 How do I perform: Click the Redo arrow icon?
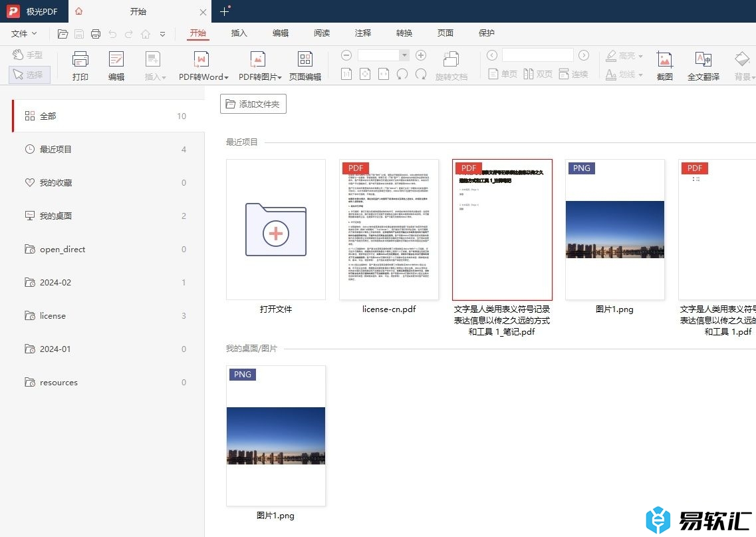[129, 34]
